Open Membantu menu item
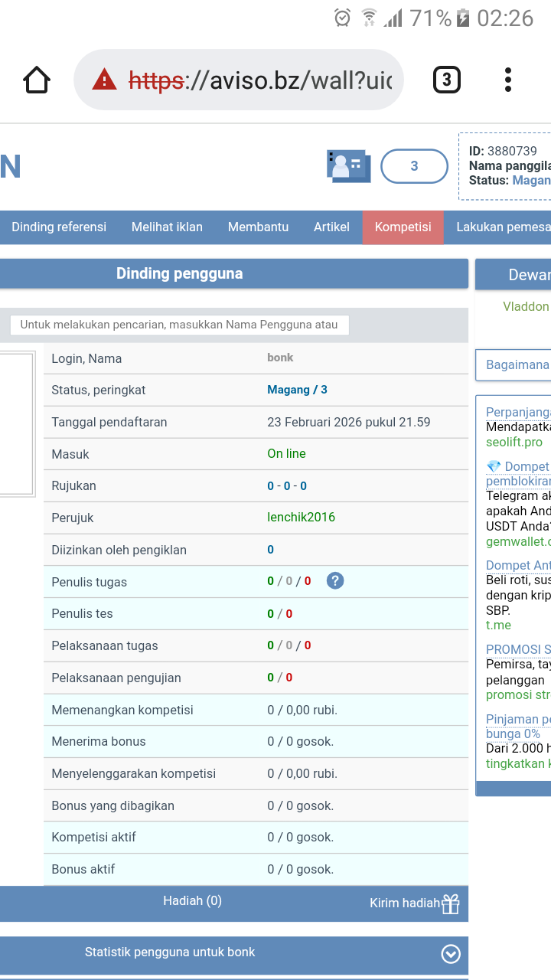Image resolution: width=551 pixels, height=980 pixels. click(x=258, y=227)
